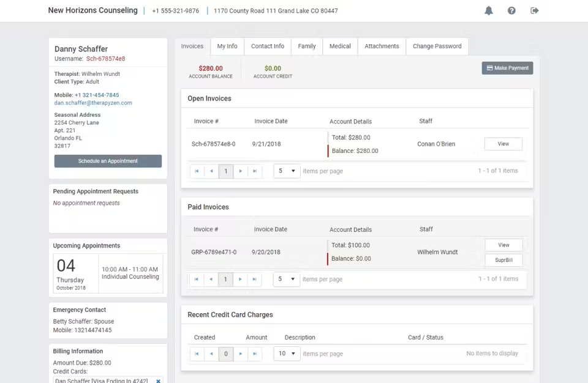588x383 pixels.
Task: Go to first page in Paid Invoices pager
Action: [196, 279]
